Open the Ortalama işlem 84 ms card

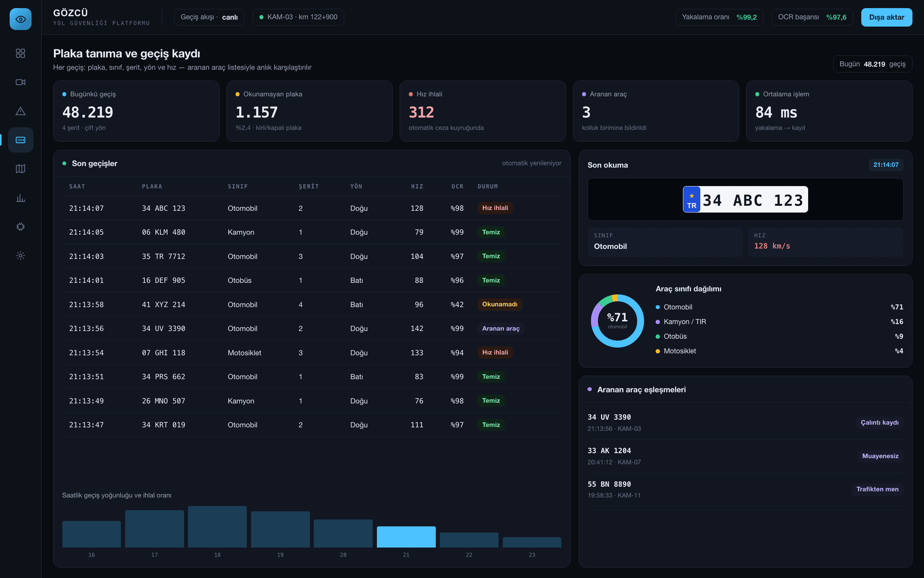(x=829, y=111)
